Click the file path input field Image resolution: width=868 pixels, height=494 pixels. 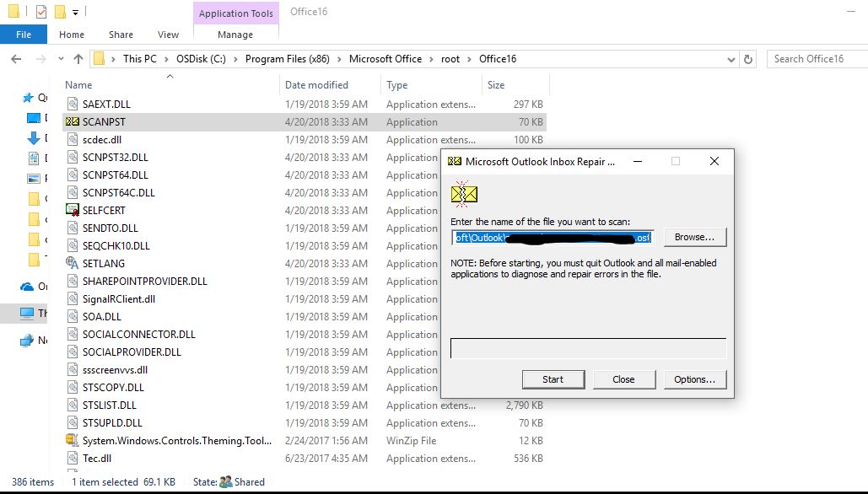click(548, 237)
